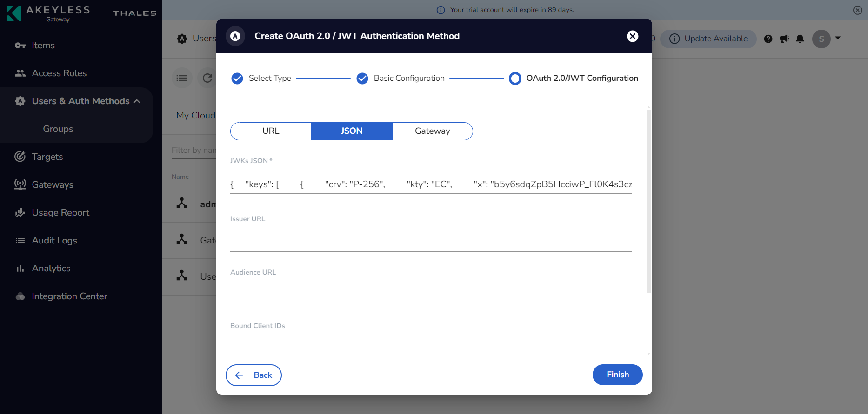Select the Gateway option in segmented control
This screenshot has width=868, height=414.
(432, 131)
